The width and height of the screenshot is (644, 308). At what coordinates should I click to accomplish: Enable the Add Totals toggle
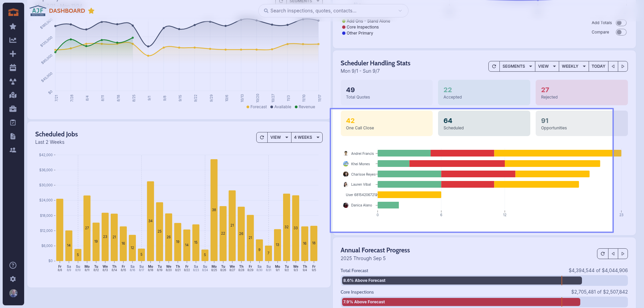(621, 23)
